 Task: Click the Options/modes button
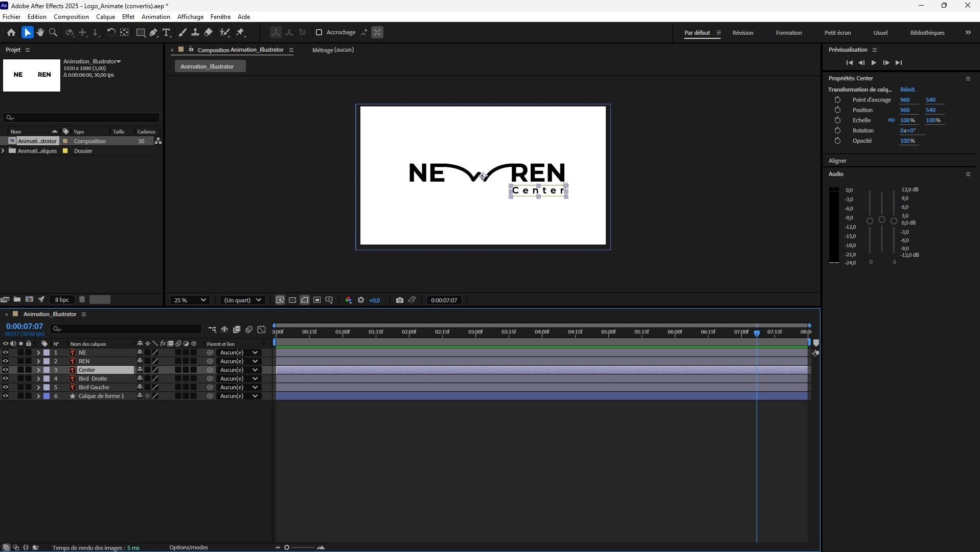pos(189,547)
